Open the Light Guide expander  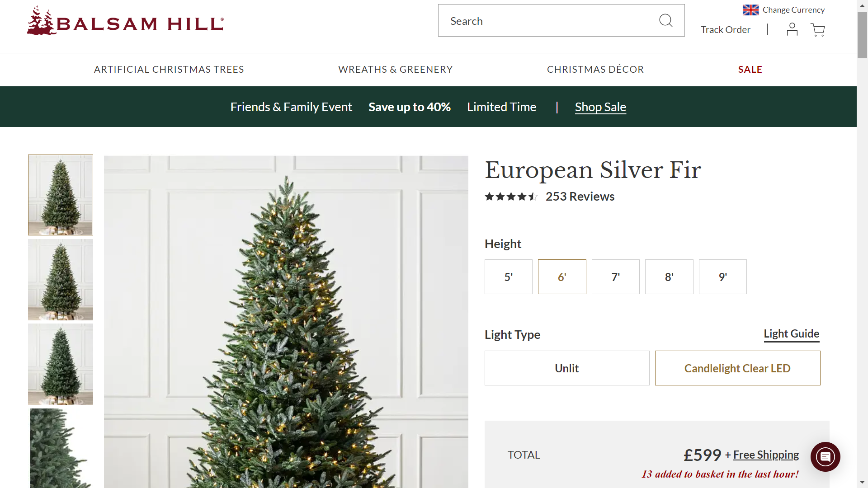[791, 333]
